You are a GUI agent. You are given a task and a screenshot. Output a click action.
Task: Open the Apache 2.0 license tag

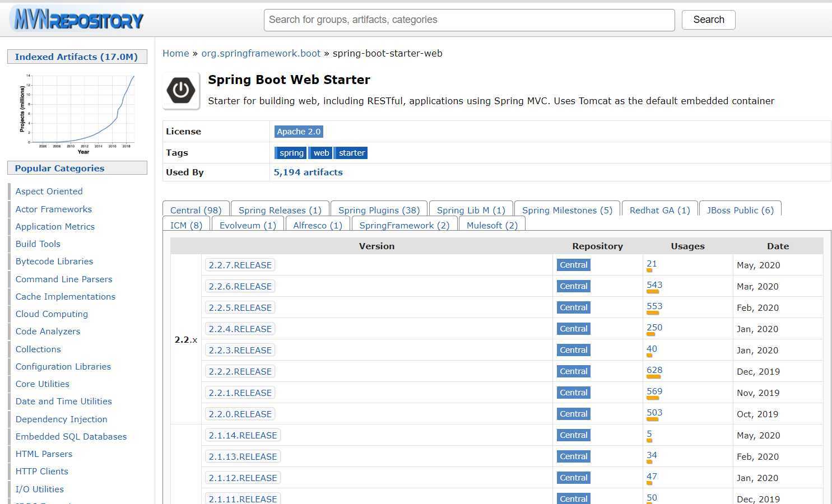pos(299,132)
